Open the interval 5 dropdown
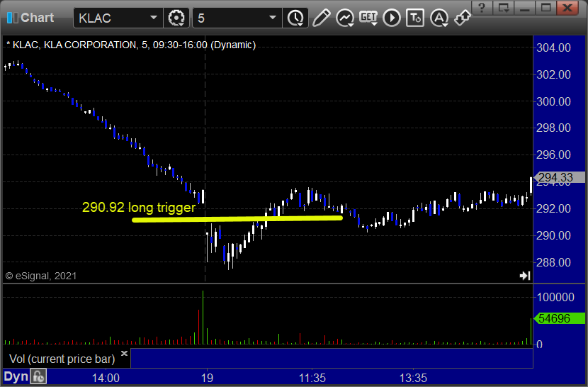Image resolution: width=588 pixels, height=387 pixels. [273, 18]
